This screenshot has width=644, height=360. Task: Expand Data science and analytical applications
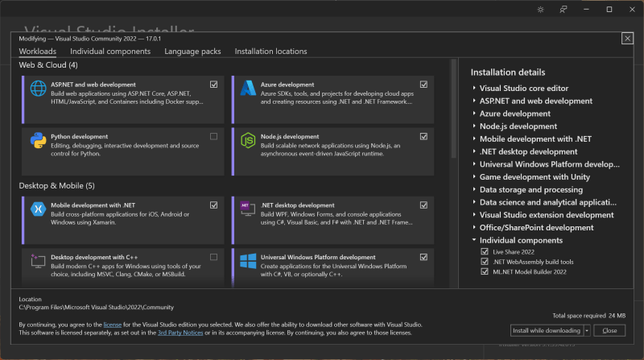tap(474, 202)
